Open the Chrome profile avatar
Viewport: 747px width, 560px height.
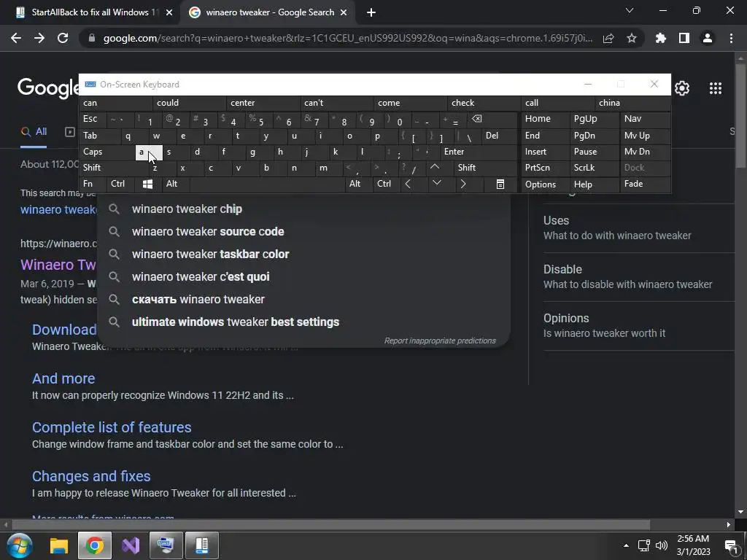(708, 38)
